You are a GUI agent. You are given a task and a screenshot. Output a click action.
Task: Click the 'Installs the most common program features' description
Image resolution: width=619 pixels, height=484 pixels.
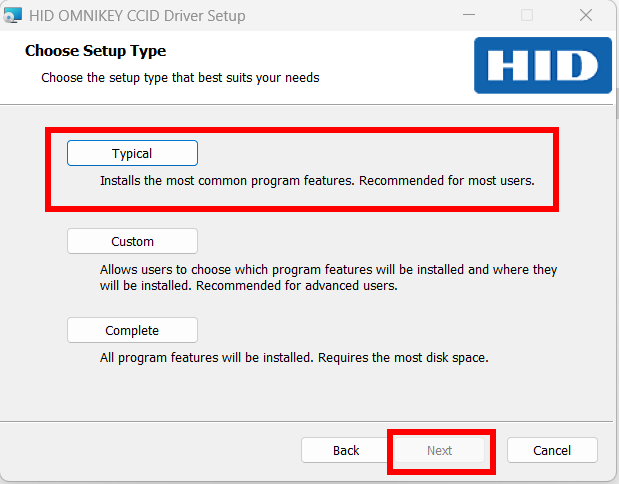(317, 180)
